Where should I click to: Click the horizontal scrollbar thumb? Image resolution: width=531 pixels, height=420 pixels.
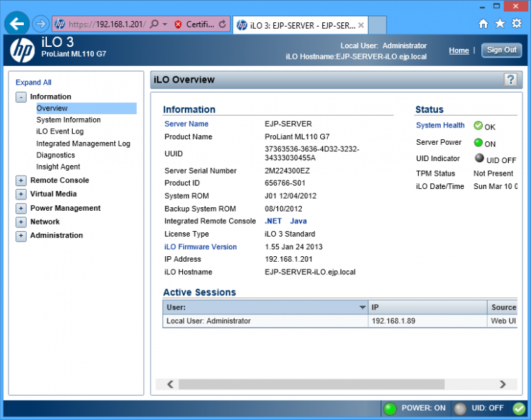click(312, 384)
